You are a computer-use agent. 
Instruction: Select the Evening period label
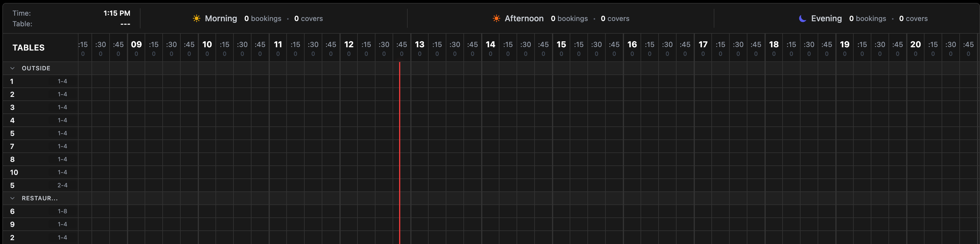(x=826, y=18)
